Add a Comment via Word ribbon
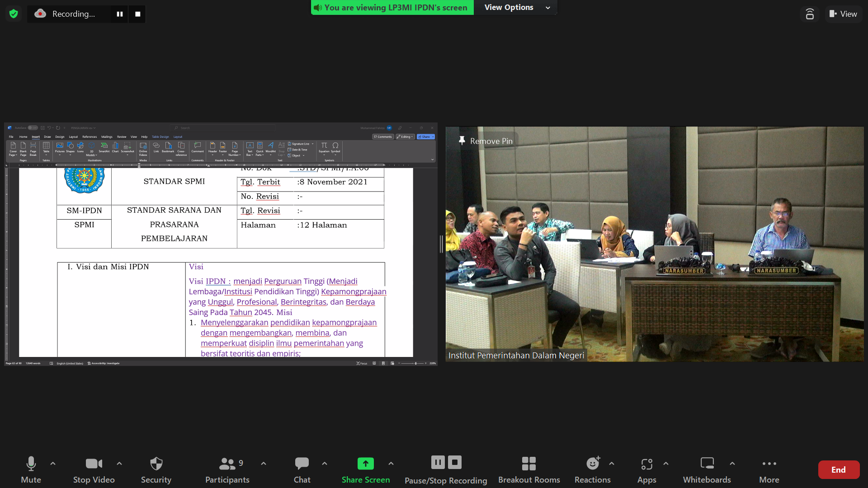The height and width of the screenshot is (488, 868). tap(198, 147)
